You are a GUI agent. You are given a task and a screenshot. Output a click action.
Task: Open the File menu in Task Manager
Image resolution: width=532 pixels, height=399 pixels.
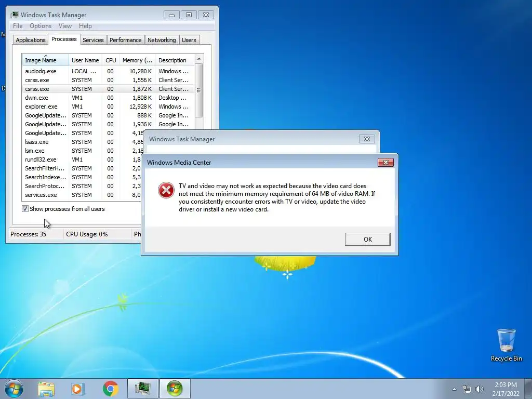pyautogui.click(x=18, y=26)
